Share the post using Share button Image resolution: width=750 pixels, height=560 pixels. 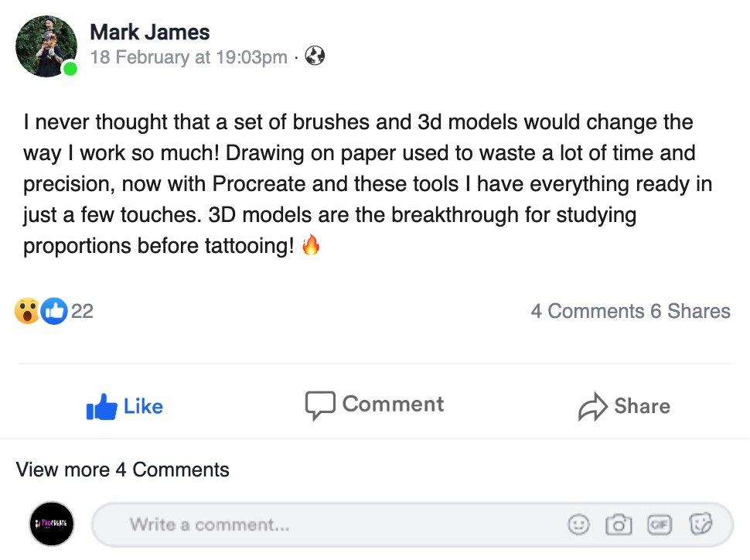(624, 407)
